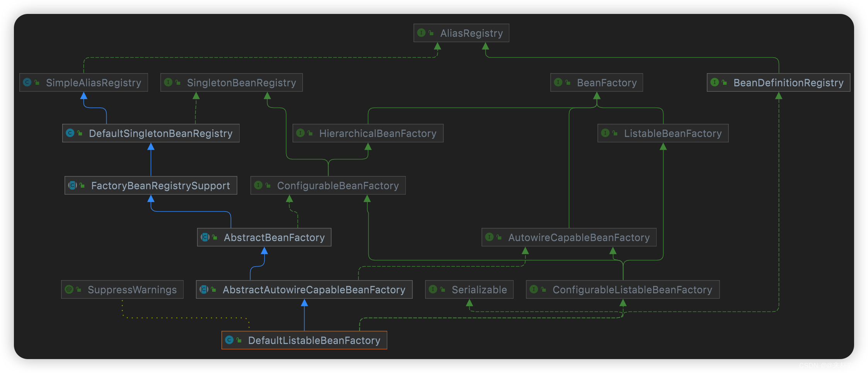Select the FactoryBeanRegistrySupport label text
Viewport: 868px width, 373px height.
pos(160,186)
